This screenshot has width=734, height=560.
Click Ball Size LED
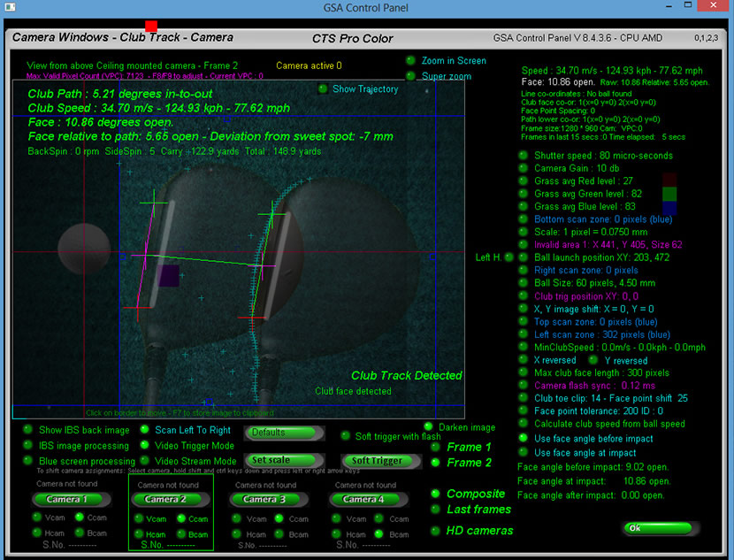524,282
